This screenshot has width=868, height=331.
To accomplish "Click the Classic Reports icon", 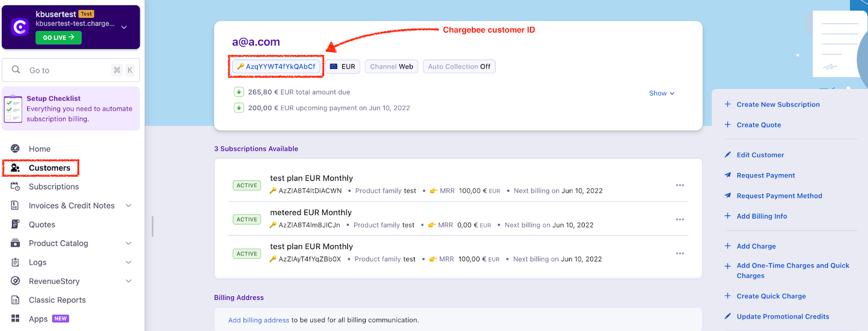I will tap(15, 300).
